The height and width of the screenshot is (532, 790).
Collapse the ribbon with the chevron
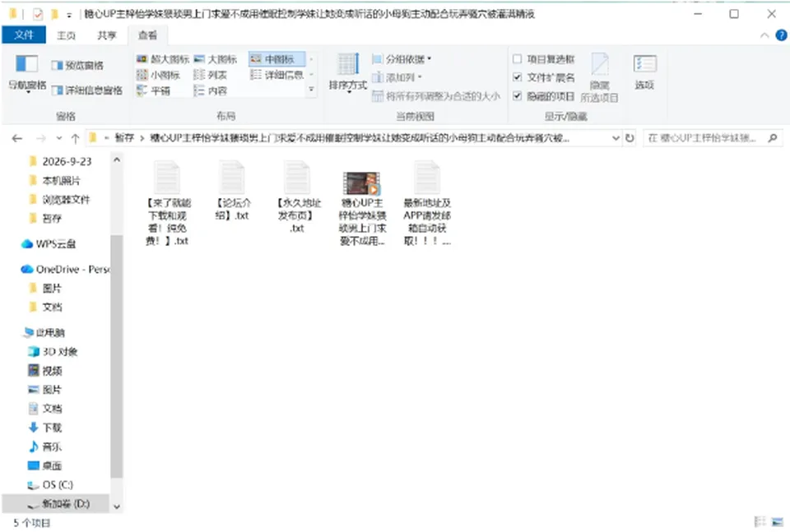pyautogui.click(x=764, y=35)
